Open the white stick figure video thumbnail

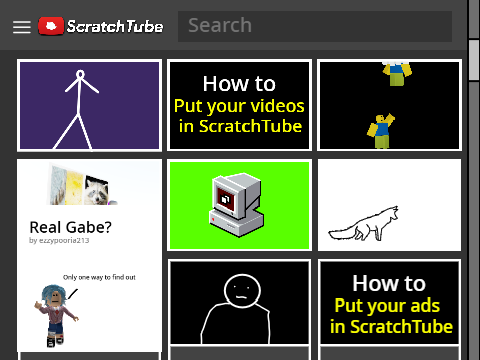coord(89,105)
